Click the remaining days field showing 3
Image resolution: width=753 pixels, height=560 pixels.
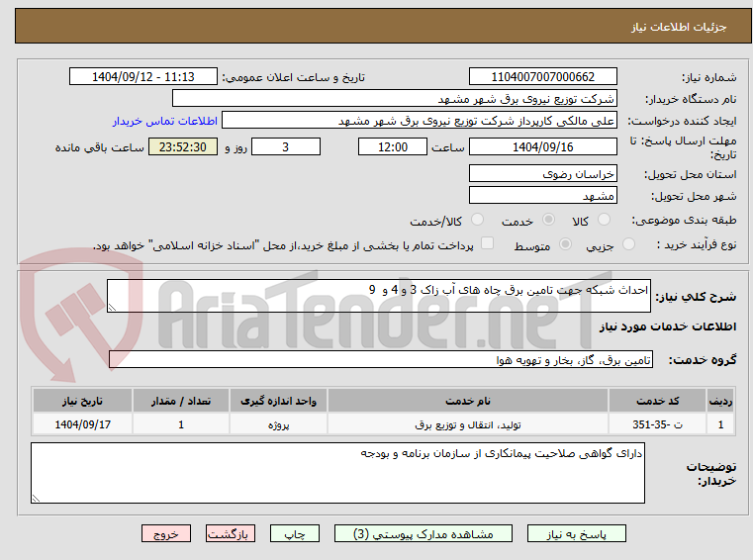pyautogui.click(x=286, y=147)
